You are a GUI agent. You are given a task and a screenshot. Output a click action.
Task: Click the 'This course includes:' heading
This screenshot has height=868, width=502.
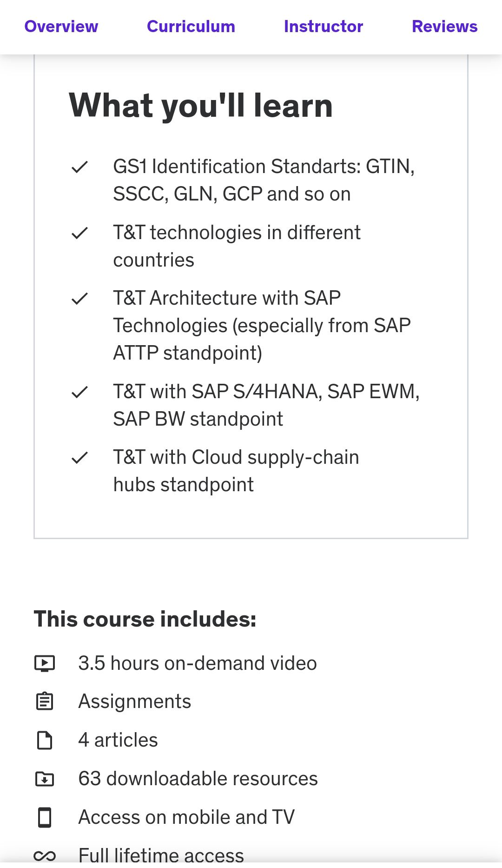[145, 619]
